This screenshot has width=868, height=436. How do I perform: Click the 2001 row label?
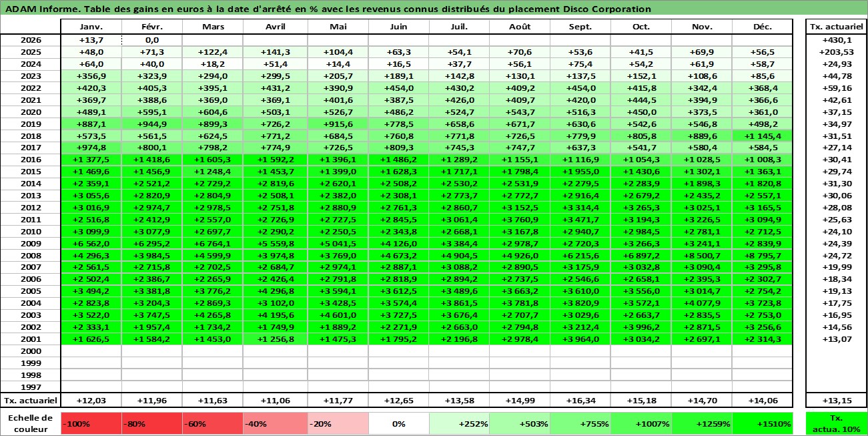pos(30,339)
